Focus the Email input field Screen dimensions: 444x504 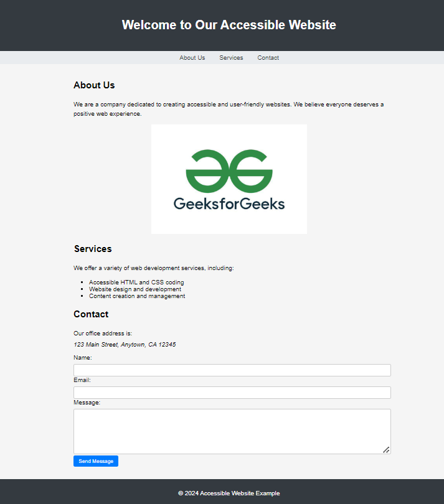click(232, 393)
